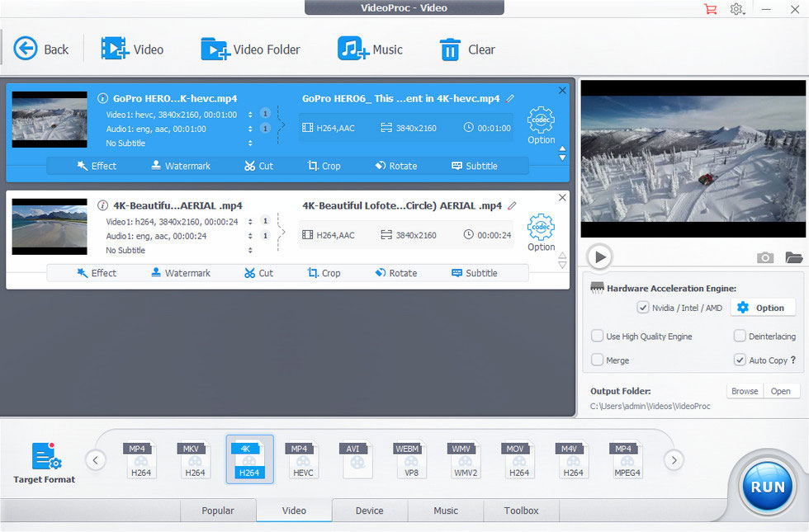Screen dimensions: 809x532
Task: Click hardware acceleration Option button
Action: point(762,308)
